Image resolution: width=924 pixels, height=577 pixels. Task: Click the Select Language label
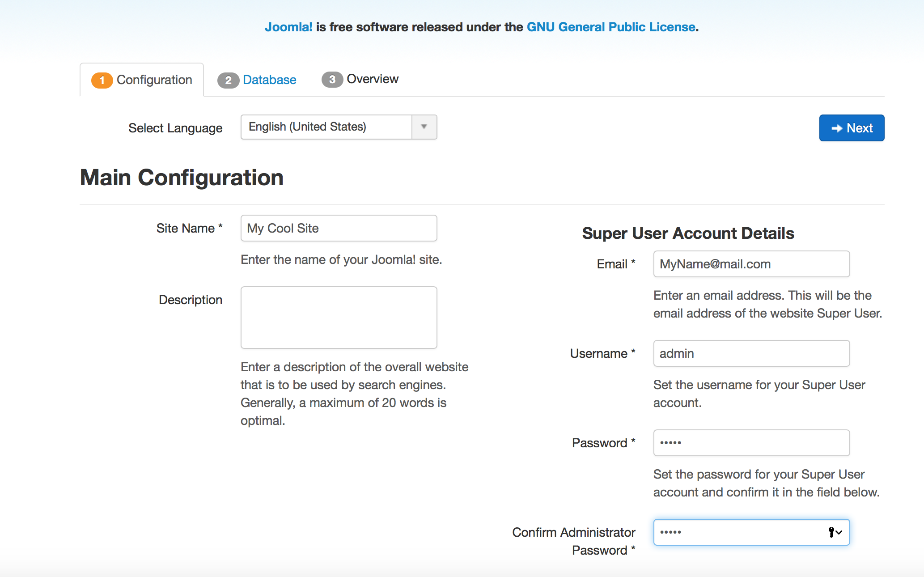point(175,128)
